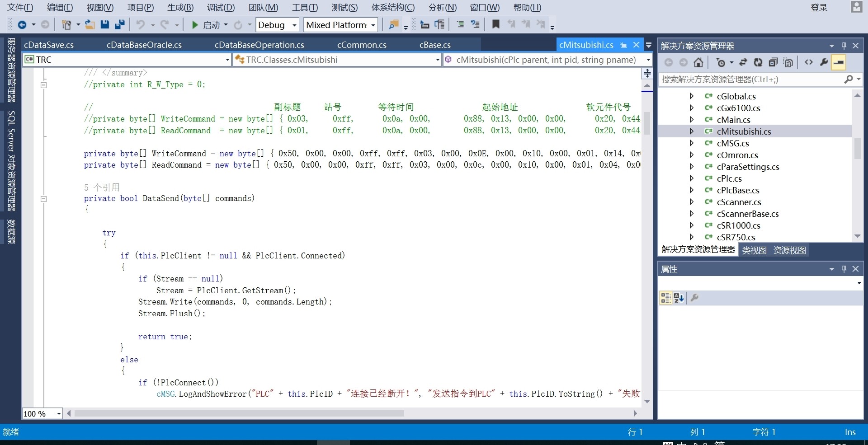Screen dimensions: 868x445
Task: Click the Show All Files icon
Action: click(788, 62)
